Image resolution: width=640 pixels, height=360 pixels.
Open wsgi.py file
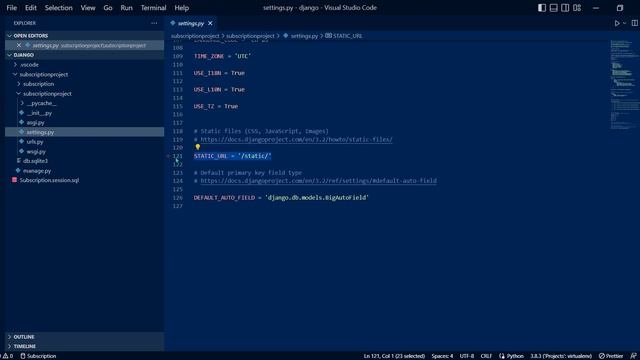[x=36, y=151]
